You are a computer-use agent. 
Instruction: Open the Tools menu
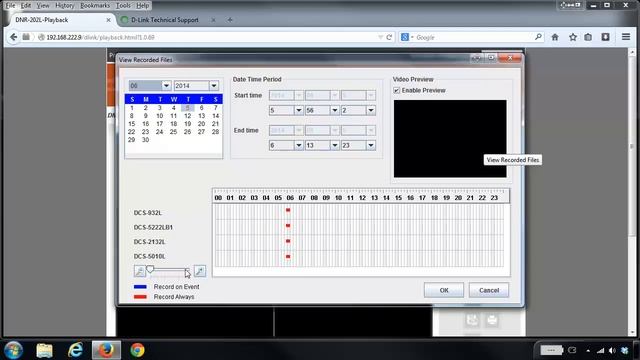point(123,5)
